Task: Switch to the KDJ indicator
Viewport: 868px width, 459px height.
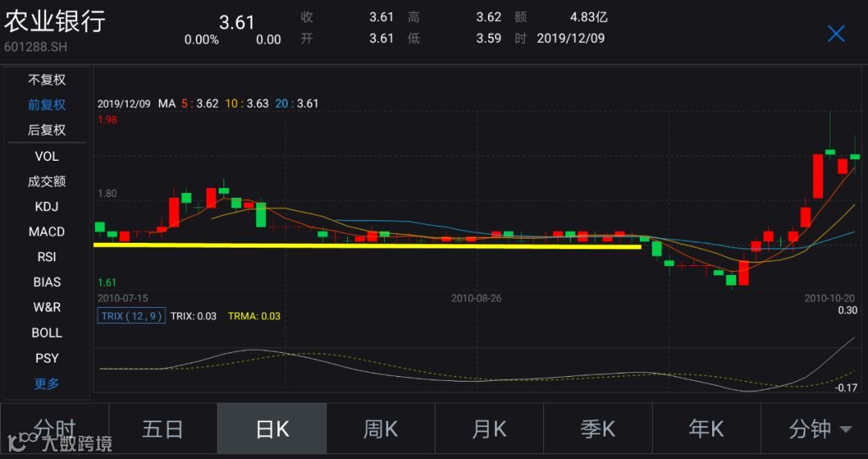Action: (47, 207)
